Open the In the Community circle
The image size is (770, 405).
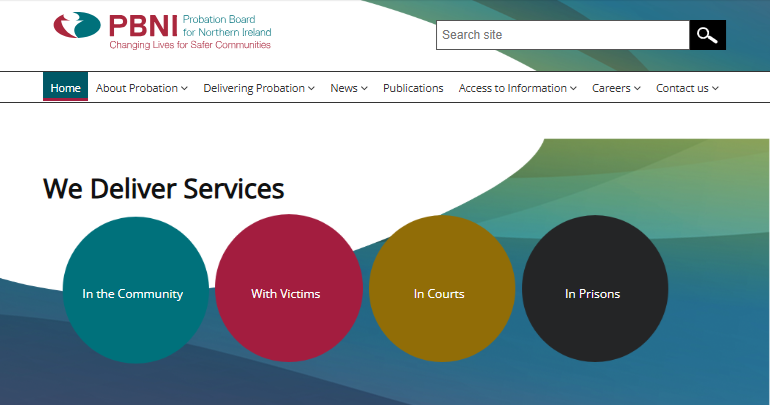click(x=136, y=290)
